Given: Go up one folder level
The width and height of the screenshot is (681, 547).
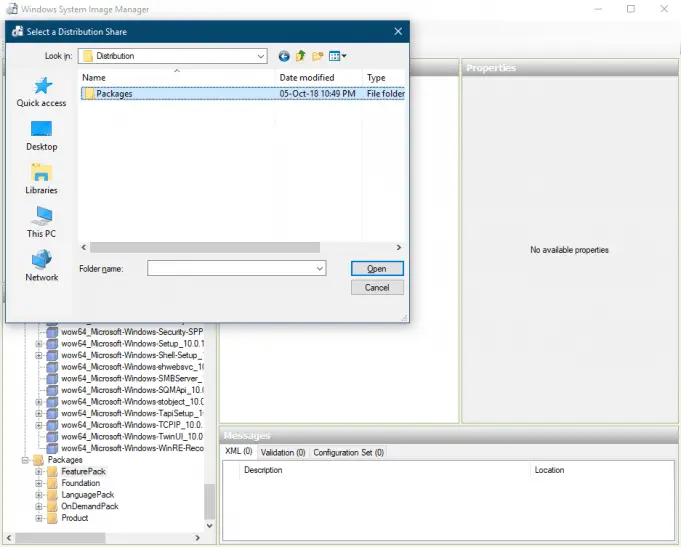Looking at the screenshot, I should (301, 56).
